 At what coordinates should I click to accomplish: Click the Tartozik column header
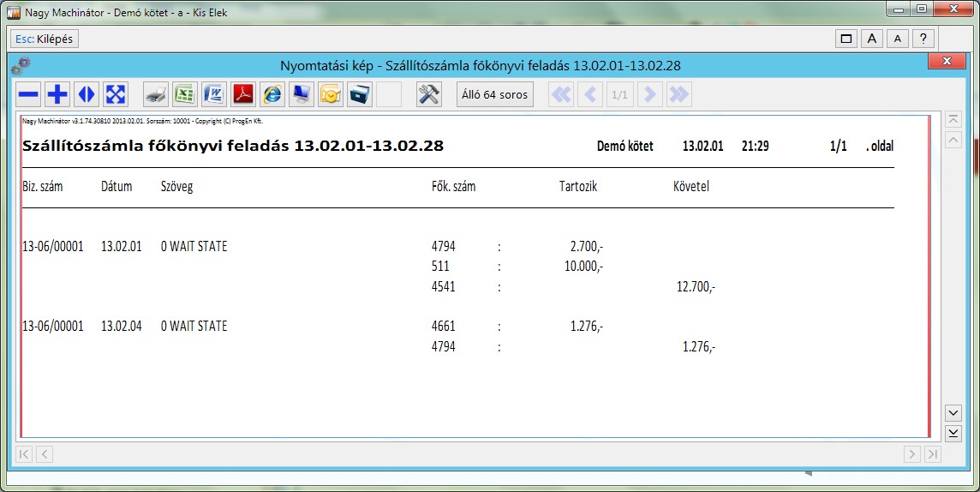pos(578,186)
